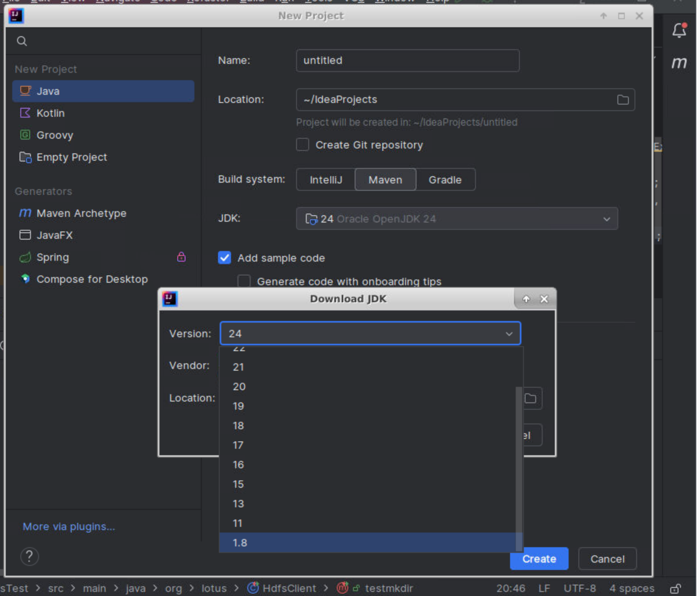Click the src breadcrumb in navigation bar
Image resolution: width=700 pixels, height=596 pixels.
click(56, 588)
